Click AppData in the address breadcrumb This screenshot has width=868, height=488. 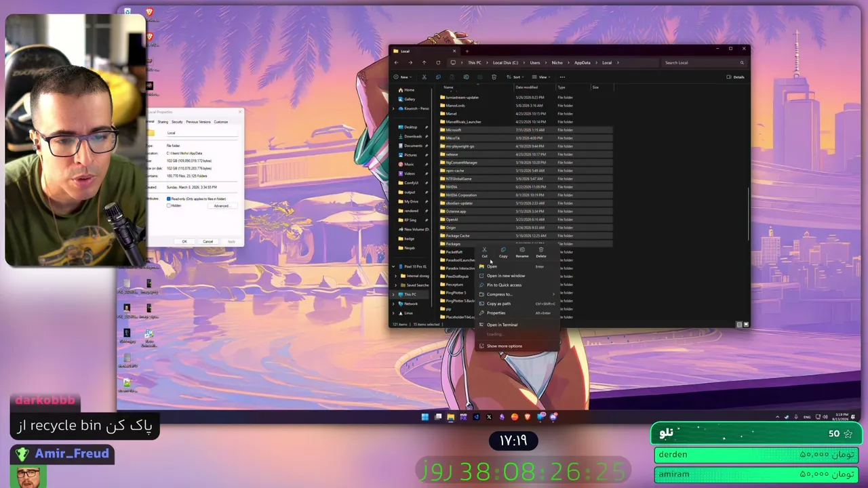583,62
